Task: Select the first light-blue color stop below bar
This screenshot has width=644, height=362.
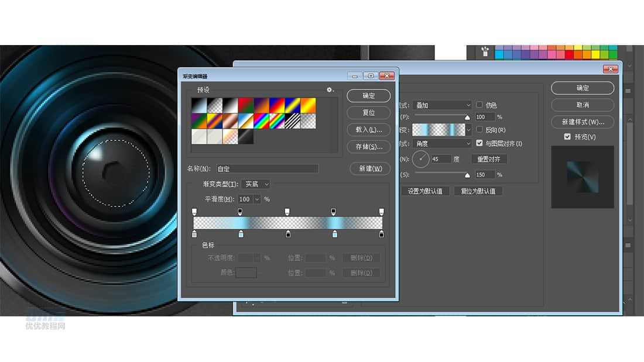Action: (x=241, y=234)
